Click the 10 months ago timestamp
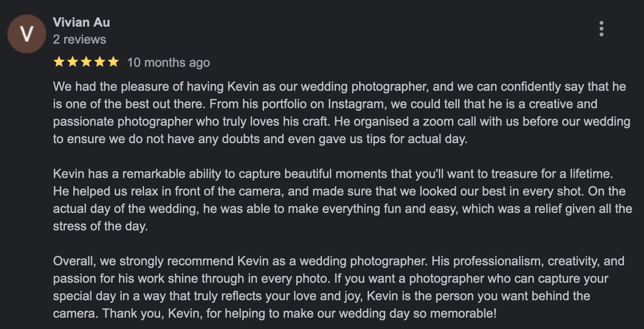644x329 pixels. pyautogui.click(x=168, y=63)
